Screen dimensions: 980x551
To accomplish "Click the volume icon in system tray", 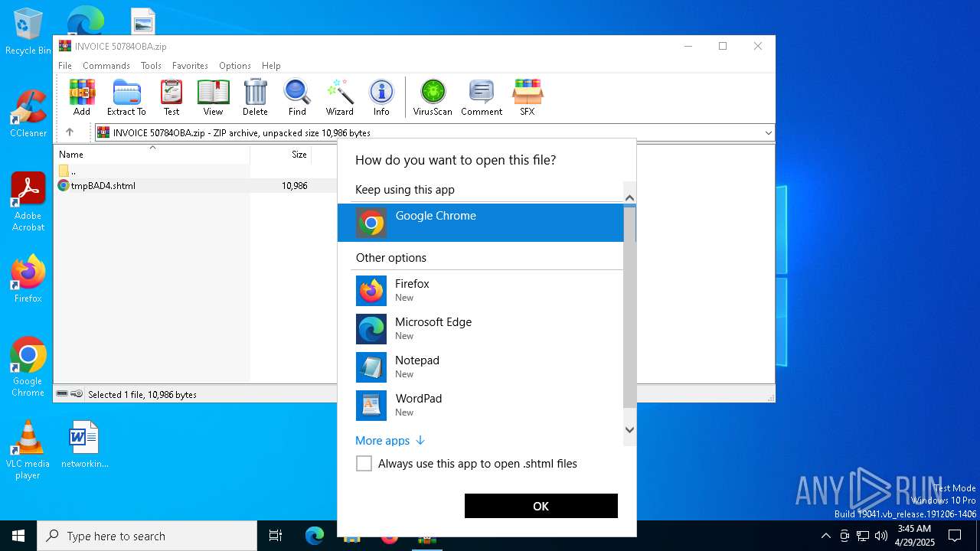I will 880,536.
